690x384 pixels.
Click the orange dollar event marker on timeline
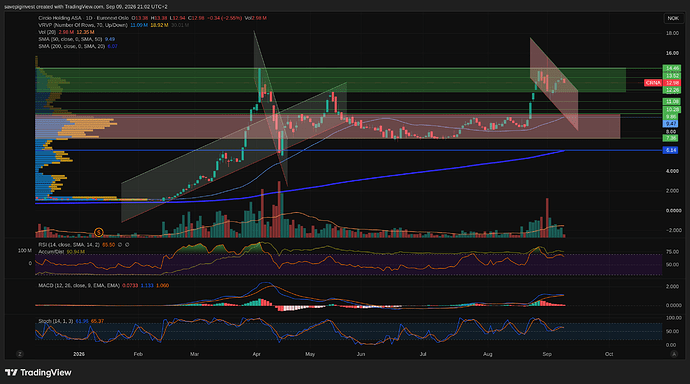(99, 232)
